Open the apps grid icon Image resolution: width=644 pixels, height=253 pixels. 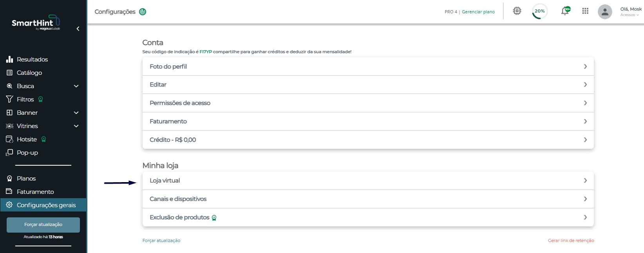(585, 11)
